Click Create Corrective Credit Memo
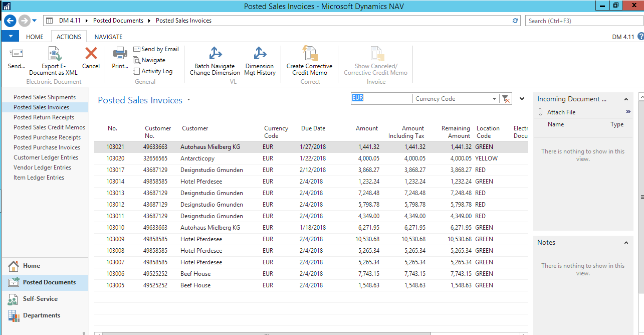 [310, 61]
